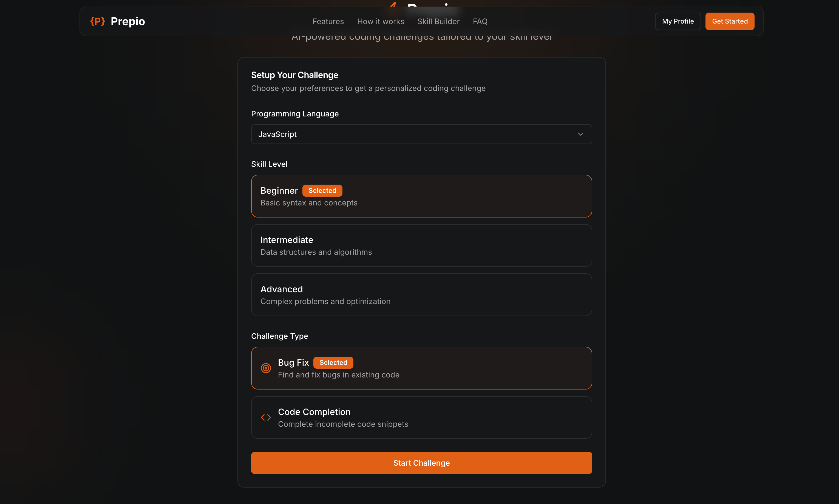This screenshot has width=839, height=504.
Task: Click the Bug Fix target icon
Action: coord(266,368)
